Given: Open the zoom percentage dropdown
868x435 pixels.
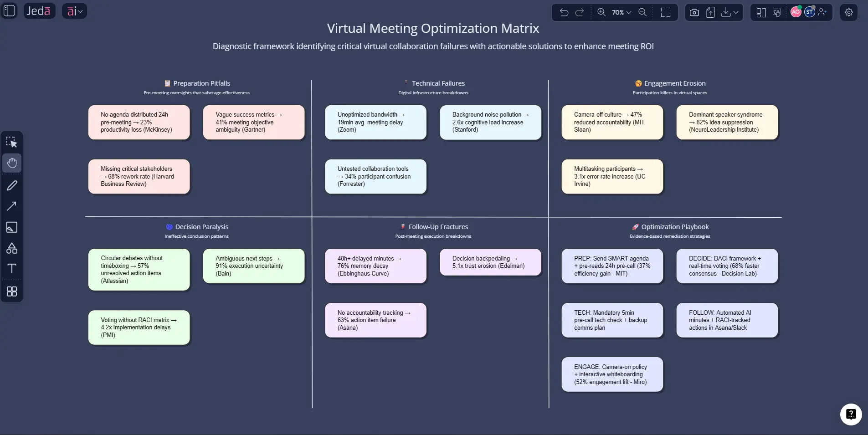Looking at the screenshot, I should click(620, 12).
